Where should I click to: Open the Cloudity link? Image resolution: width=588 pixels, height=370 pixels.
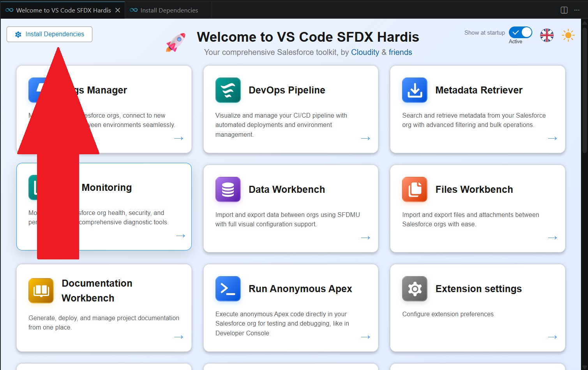coord(365,52)
